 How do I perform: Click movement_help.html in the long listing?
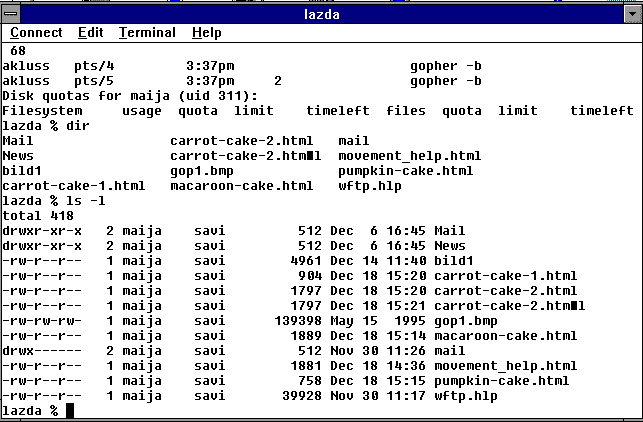[499, 366]
